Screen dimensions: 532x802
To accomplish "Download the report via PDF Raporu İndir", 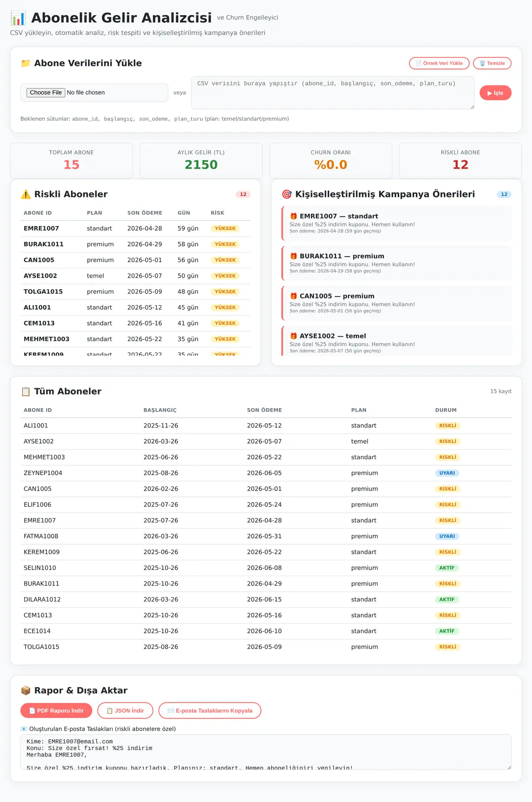I will [x=56, y=711].
